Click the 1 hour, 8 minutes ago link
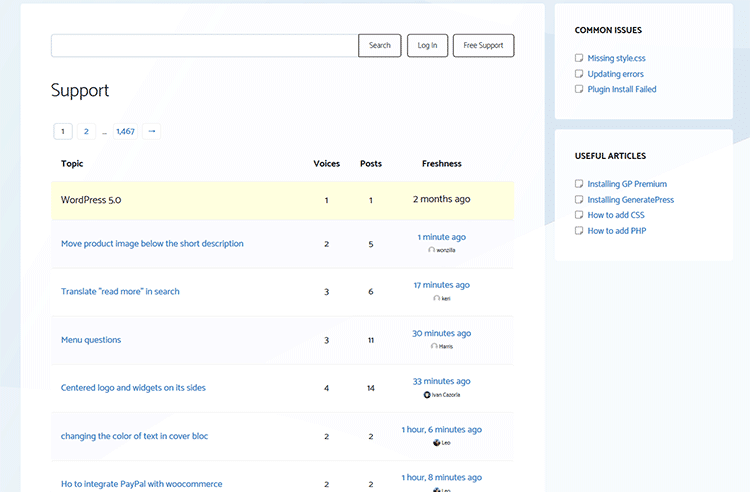This screenshot has width=750, height=492. 441,477
